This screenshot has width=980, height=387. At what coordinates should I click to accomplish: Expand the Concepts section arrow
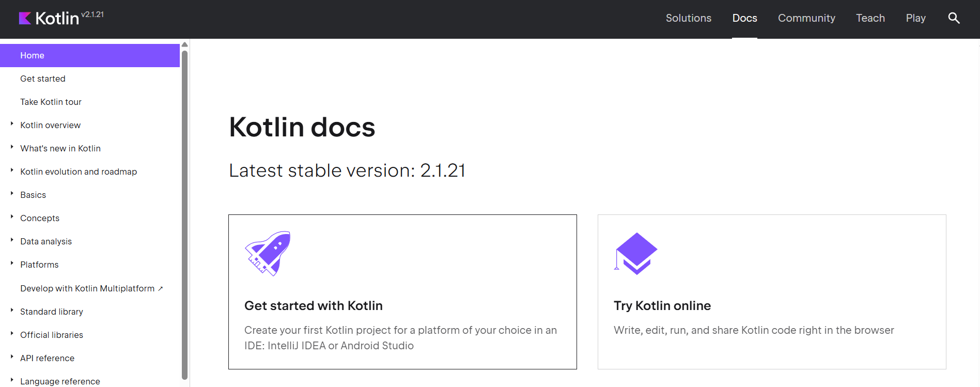(x=12, y=216)
